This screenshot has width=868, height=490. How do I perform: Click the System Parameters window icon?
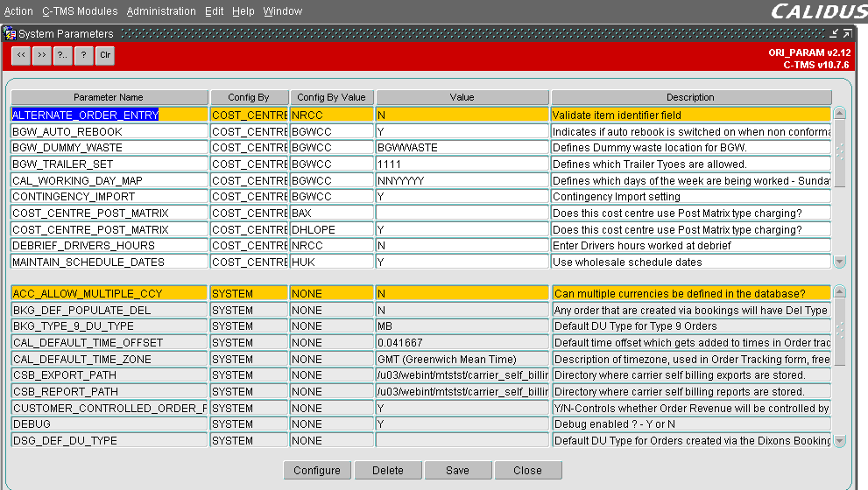pyautogui.click(x=10, y=34)
